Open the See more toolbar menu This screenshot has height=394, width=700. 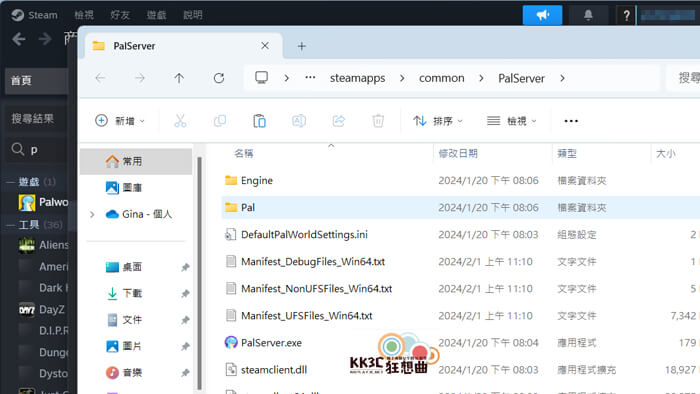click(x=571, y=121)
